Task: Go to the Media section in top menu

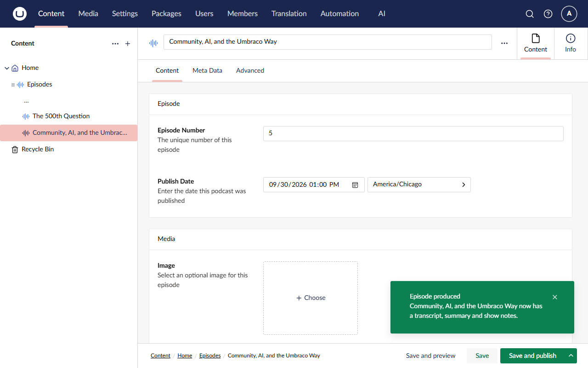Action: point(88,14)
